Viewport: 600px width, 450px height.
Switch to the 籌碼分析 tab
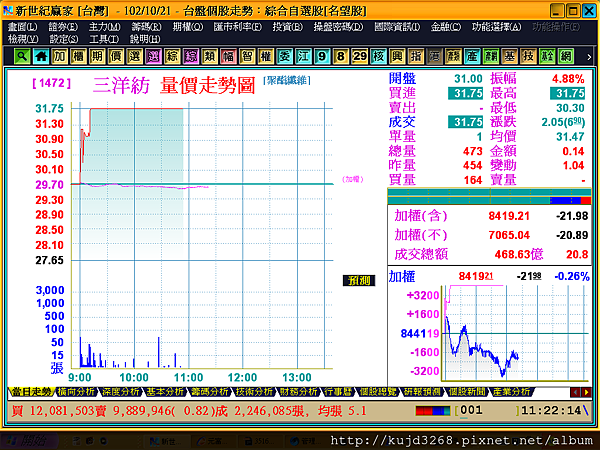click(x=210, y=391)
